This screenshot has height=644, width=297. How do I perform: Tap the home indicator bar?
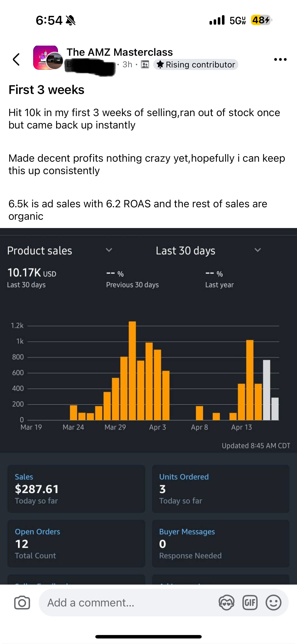point(148,637)
